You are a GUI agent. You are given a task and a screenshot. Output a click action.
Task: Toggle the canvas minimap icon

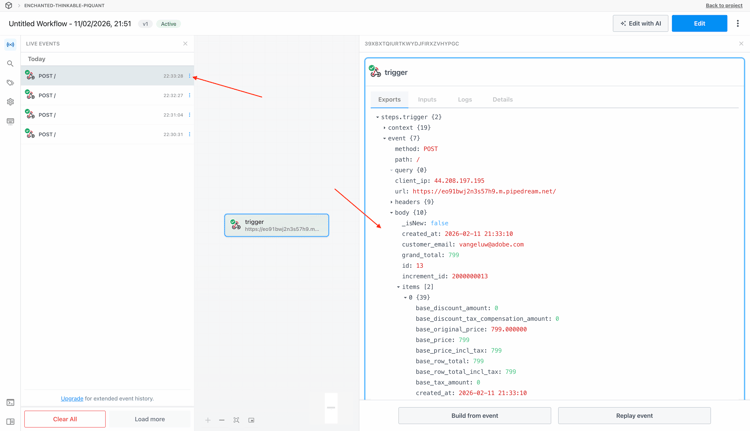[x=251, y=420]
